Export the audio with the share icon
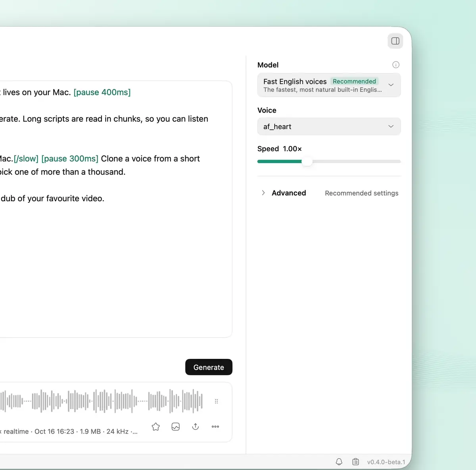476x470 pixels. [x=196, y=427]
